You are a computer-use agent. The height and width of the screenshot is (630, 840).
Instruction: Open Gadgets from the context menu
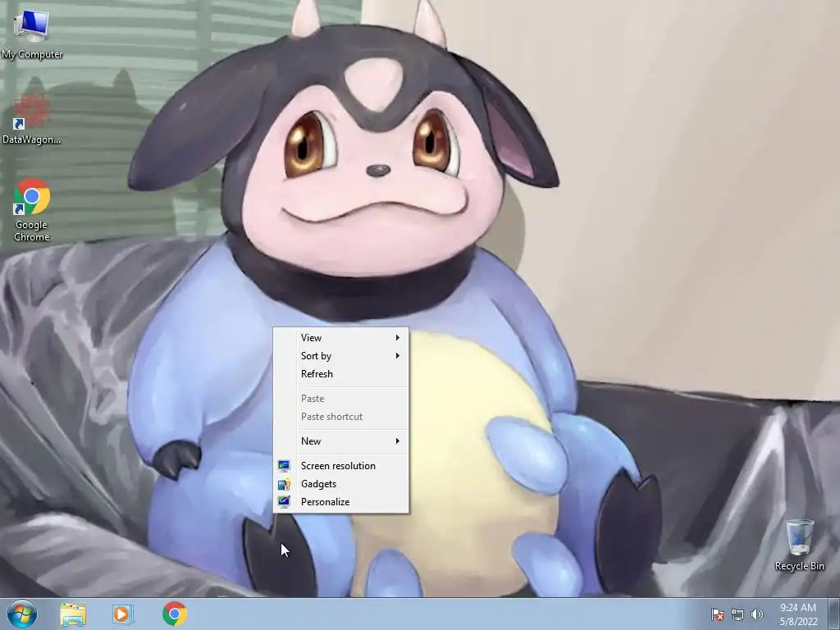[340, 484]
